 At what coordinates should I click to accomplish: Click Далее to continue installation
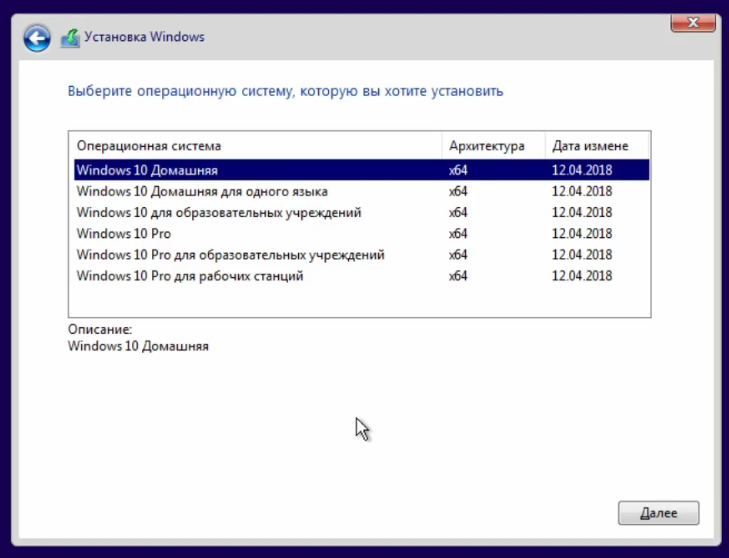(658, 513)
